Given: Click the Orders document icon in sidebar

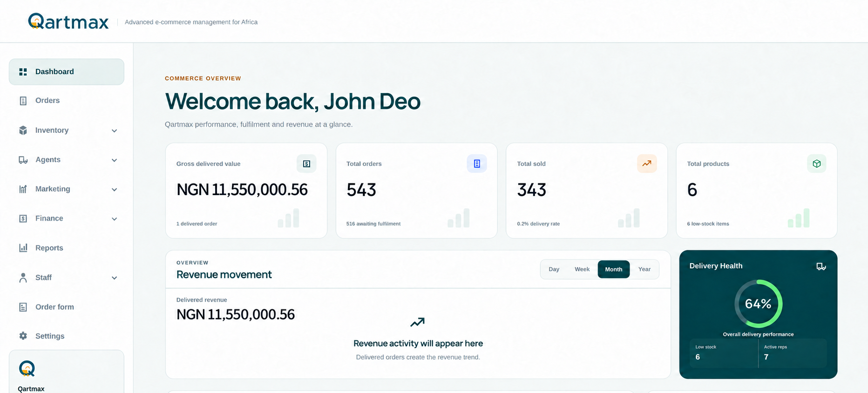Looking at the screenshot, I should click(23, 101).
